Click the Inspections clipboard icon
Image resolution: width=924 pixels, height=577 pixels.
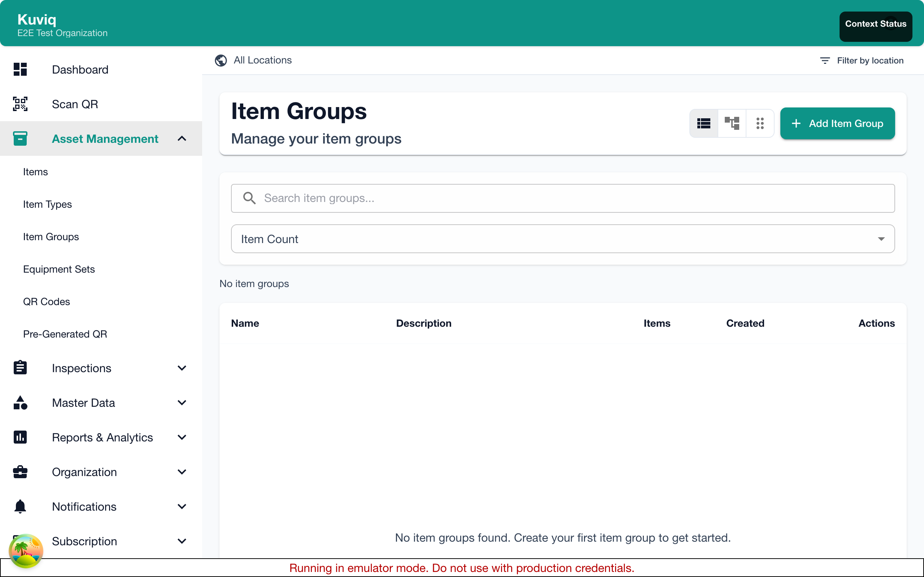(20, 367)
